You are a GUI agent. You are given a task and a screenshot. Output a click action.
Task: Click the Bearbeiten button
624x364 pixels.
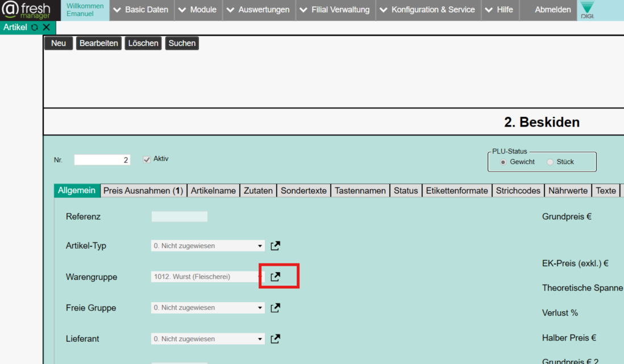99,43
